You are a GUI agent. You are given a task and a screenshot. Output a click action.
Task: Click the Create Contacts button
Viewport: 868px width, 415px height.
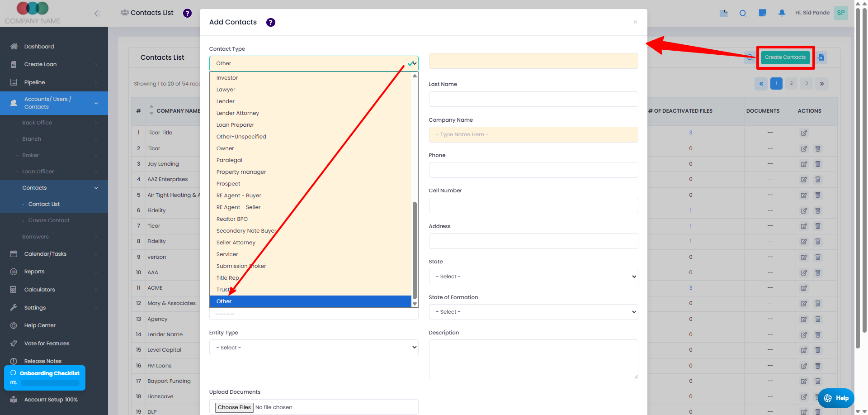tap(785, 57)
